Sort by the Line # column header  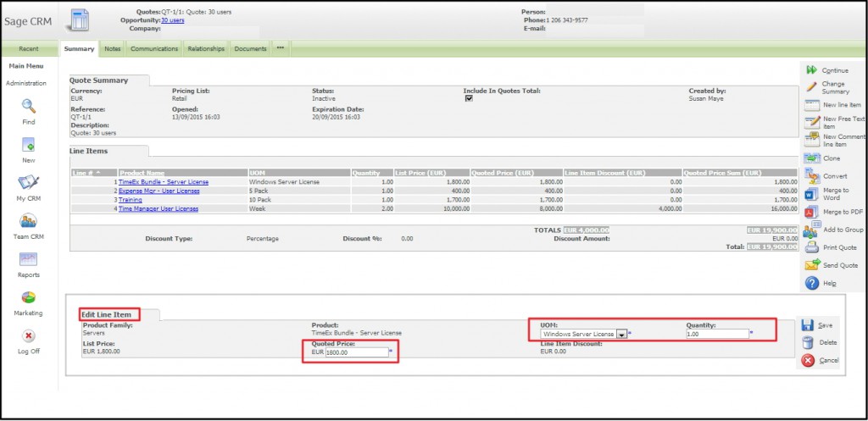click(x=94, y=173)
